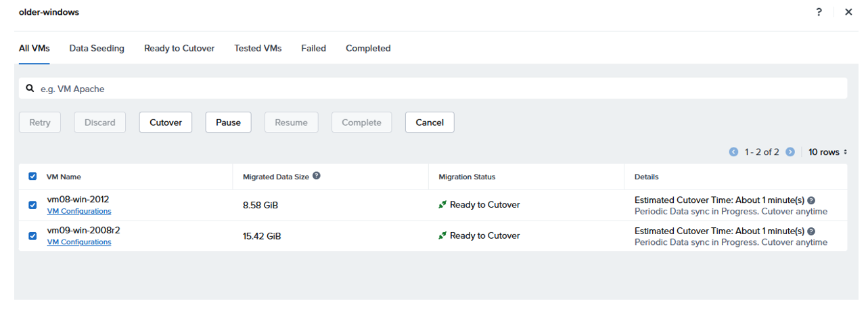Go to the next page arrow
This screenshot has height=320, width=868.
(x=790, y=152)
